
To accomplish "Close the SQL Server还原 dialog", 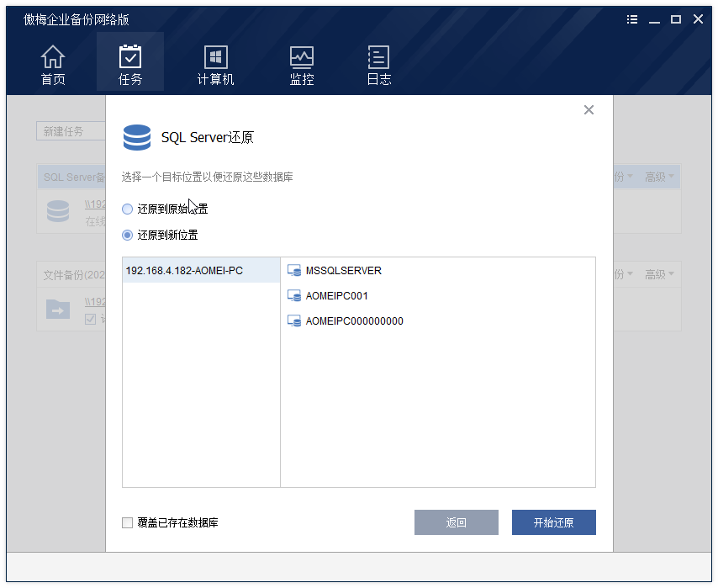I will (x=589, y=110).
